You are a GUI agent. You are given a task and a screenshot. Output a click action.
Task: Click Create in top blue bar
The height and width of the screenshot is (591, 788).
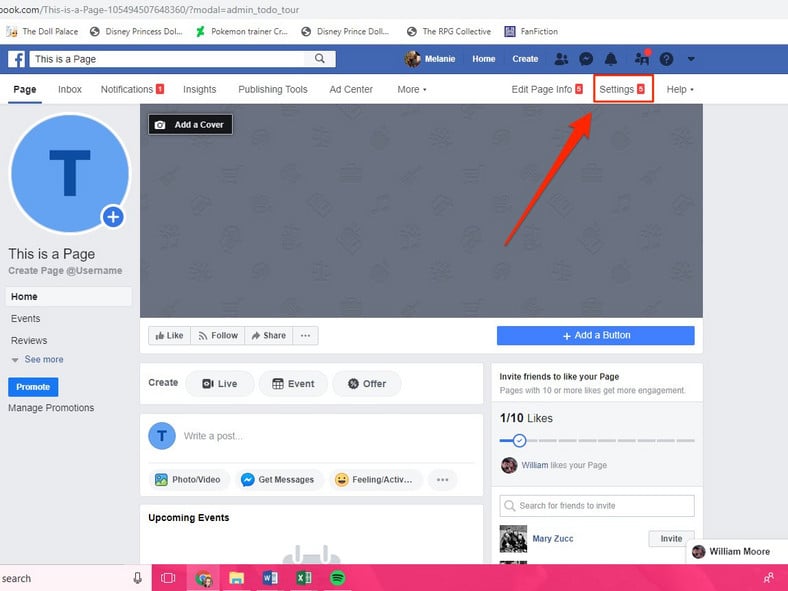pyautogui.click(x=525, y=59)
